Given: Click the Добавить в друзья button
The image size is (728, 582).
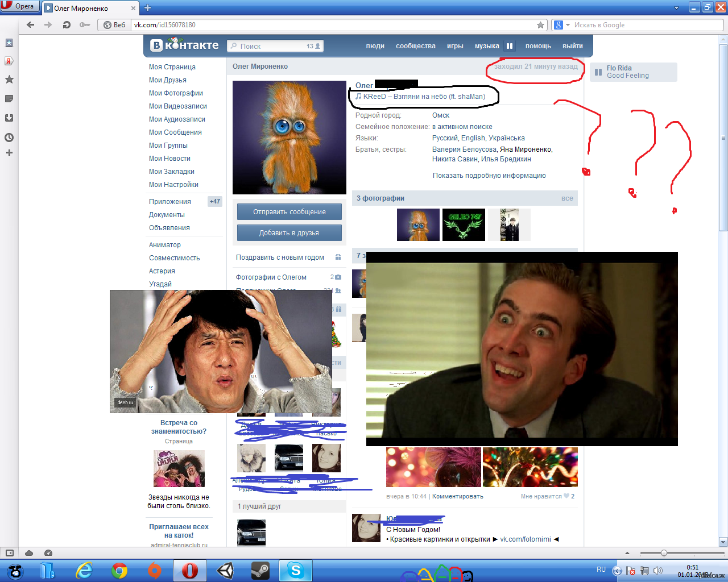Looking at the screenshot, I should pyautogui.click(x=289, y=232).
